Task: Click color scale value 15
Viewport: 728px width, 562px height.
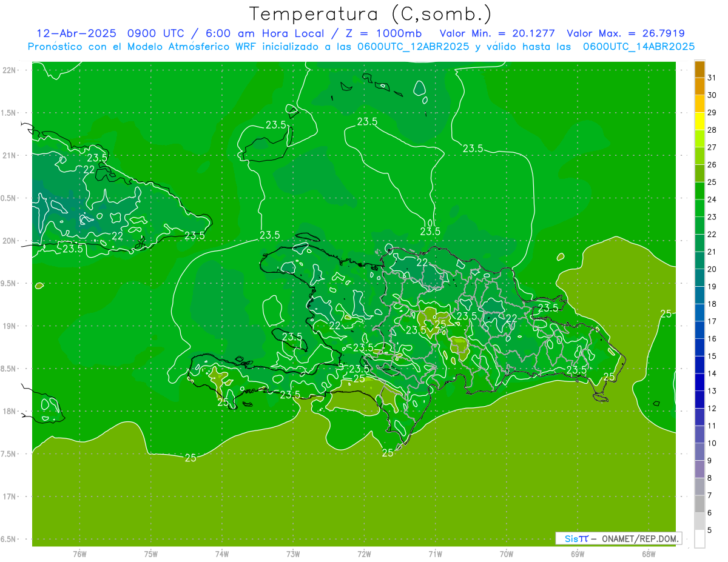Action: (712, 356)
